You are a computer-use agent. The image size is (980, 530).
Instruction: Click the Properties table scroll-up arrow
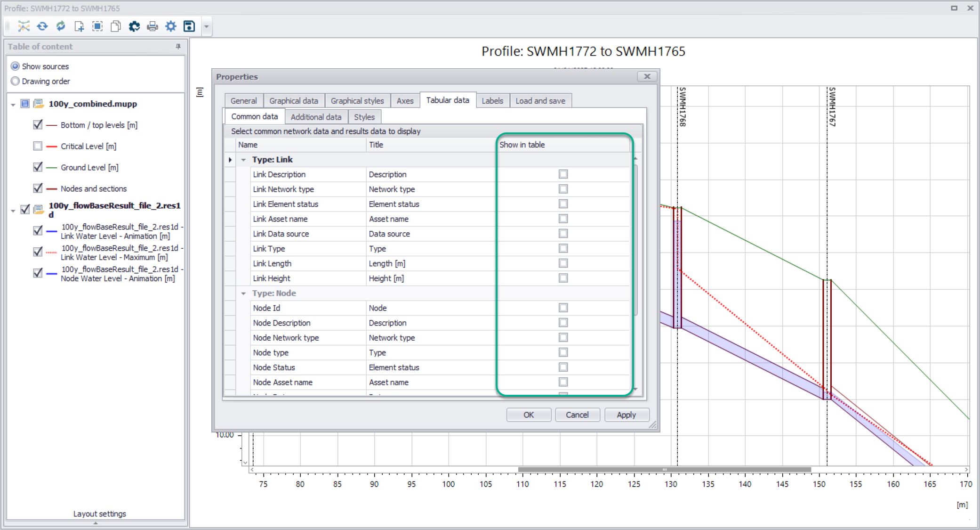(635, 159)
